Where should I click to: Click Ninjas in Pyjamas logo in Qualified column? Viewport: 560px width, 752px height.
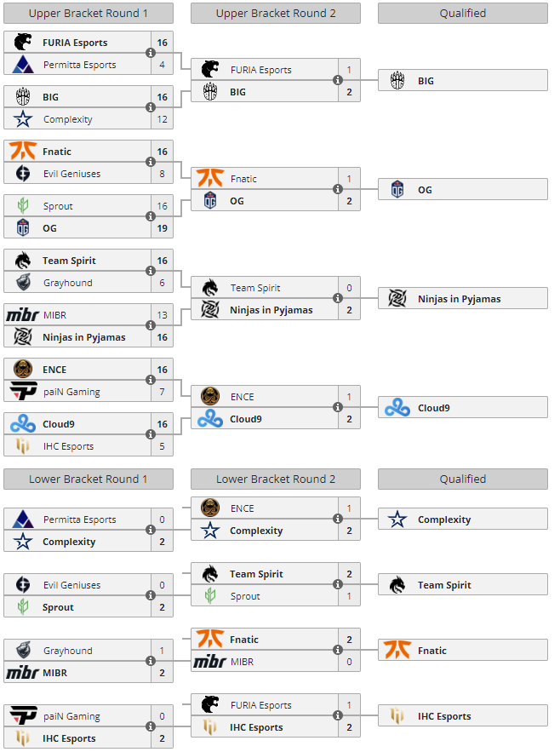click(397, 299)
